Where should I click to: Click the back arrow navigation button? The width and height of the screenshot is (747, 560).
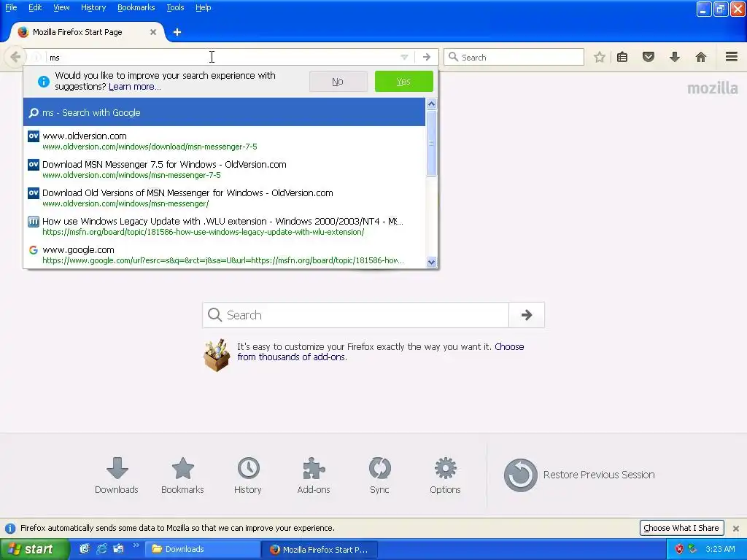(15, 57)
